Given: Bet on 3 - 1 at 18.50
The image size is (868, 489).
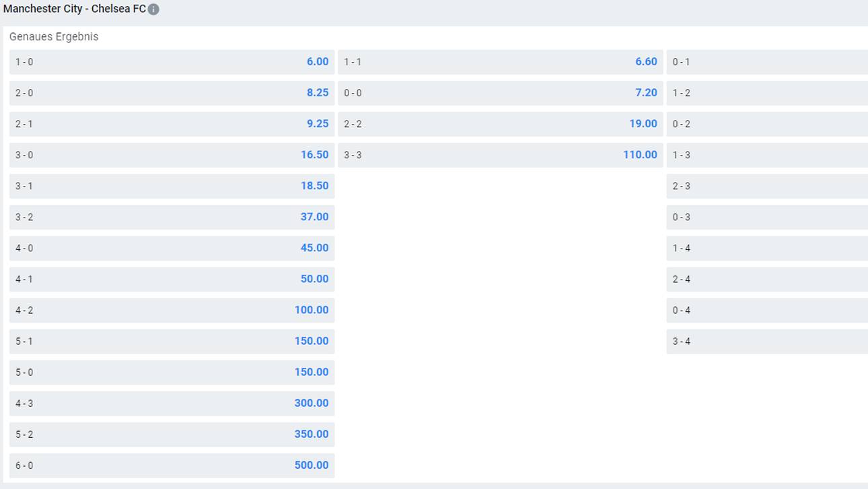Looking at the screenshot, I should pos(172,186).
